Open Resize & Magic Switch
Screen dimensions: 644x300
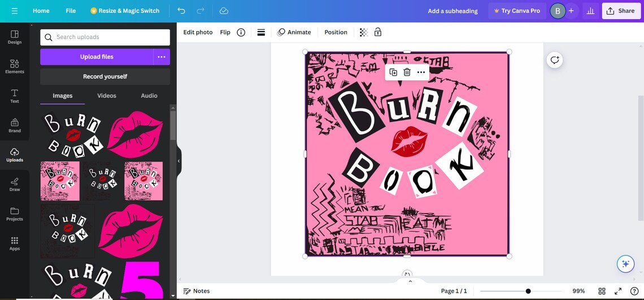click(x=125, y=11)
